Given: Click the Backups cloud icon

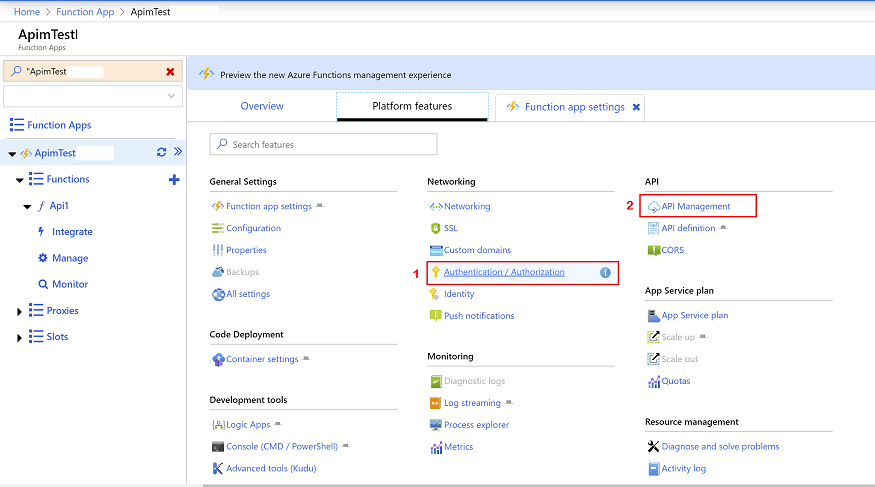Looking at the screenshot, I should [218, 272].
